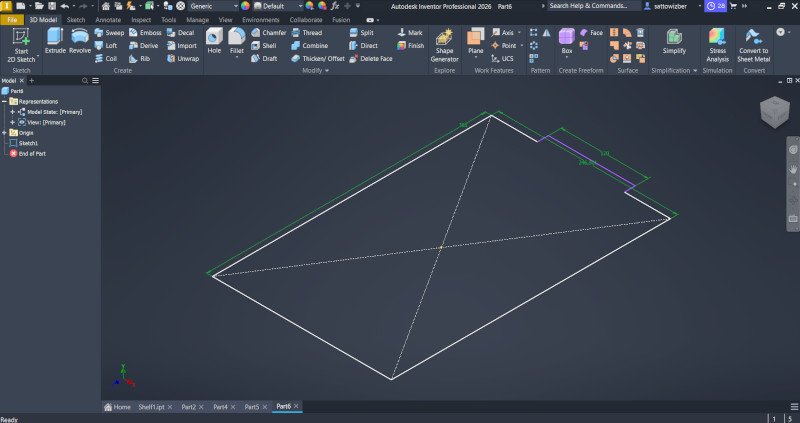This screenshot has width=800, height=423.
Task: Activate the Coil tool
Action: 106,58
